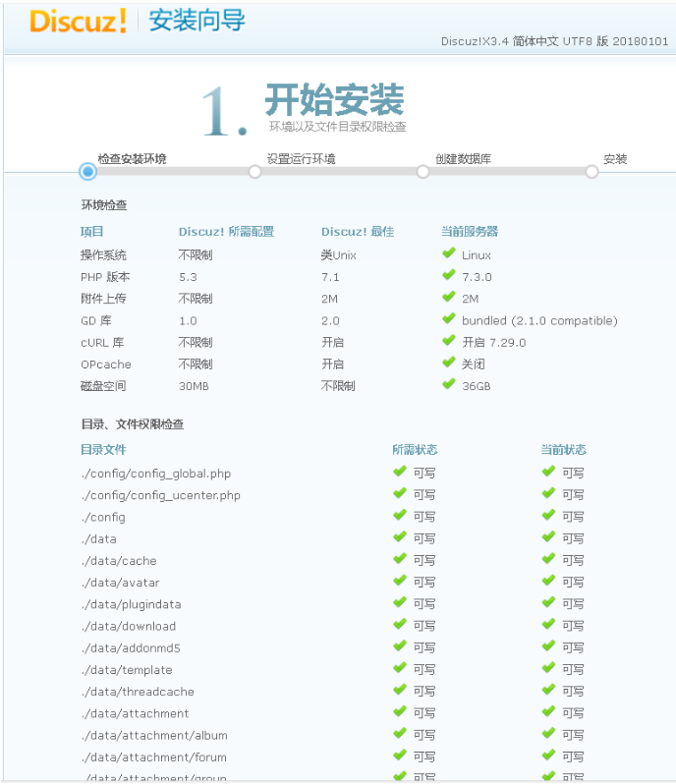Click the ./data/avatar path
This screenshot has height=784, width=676.
tap(121, 583)
